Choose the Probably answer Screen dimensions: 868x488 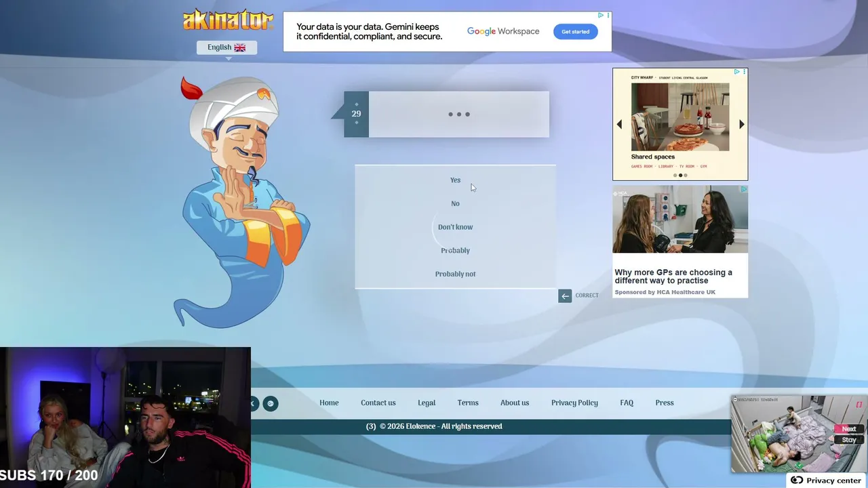455,251
